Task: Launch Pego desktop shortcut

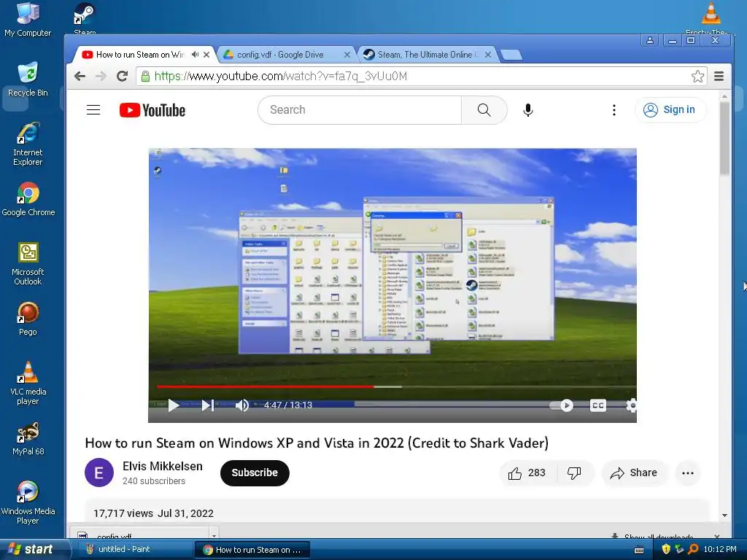Action: [x=28, y=319]
